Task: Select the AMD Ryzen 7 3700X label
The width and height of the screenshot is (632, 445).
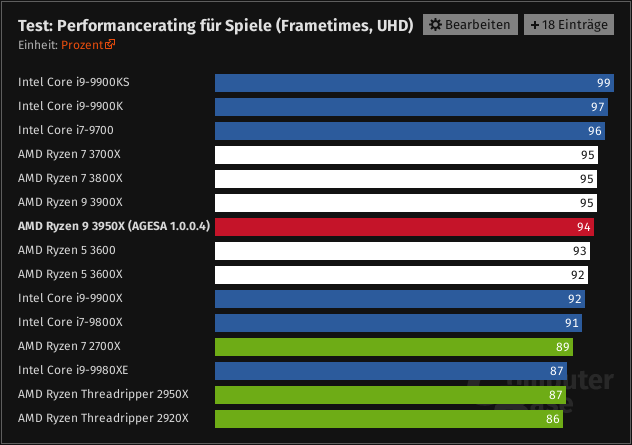Action: coord(69,154)
